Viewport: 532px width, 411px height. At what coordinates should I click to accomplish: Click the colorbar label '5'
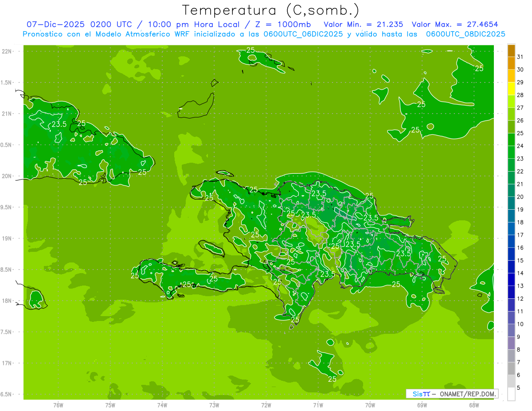point(519,388)
